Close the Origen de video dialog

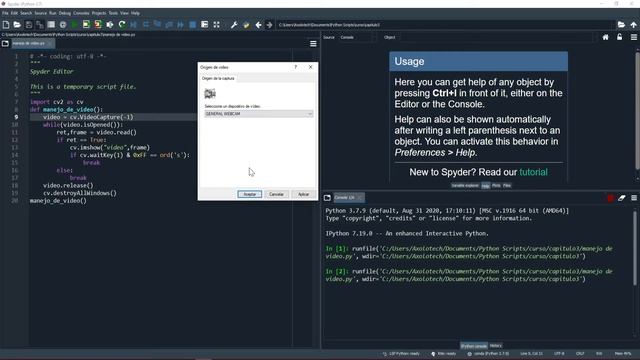coord(310,67)
